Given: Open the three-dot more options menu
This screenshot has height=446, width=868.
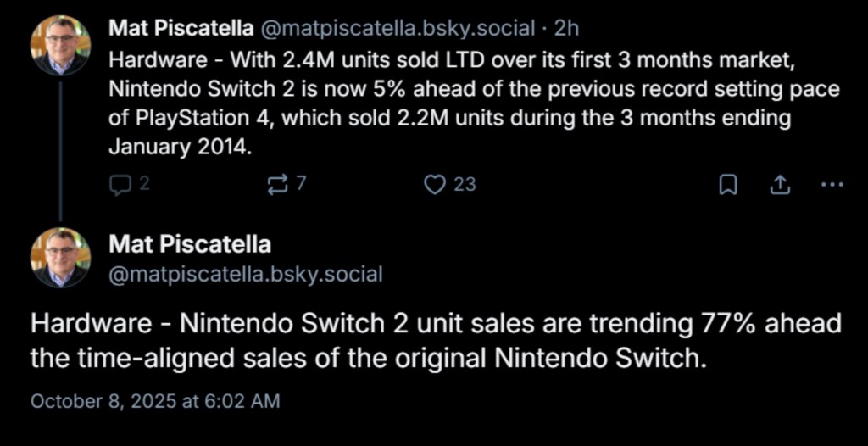Looking at the screenshot, I should pyautogui.click(x=834, y=184).
